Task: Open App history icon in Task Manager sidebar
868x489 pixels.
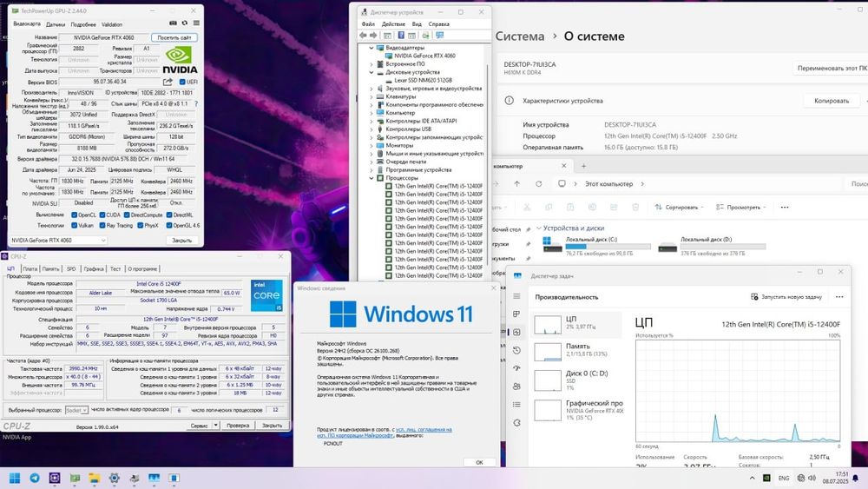Action: tap(516, 350)
